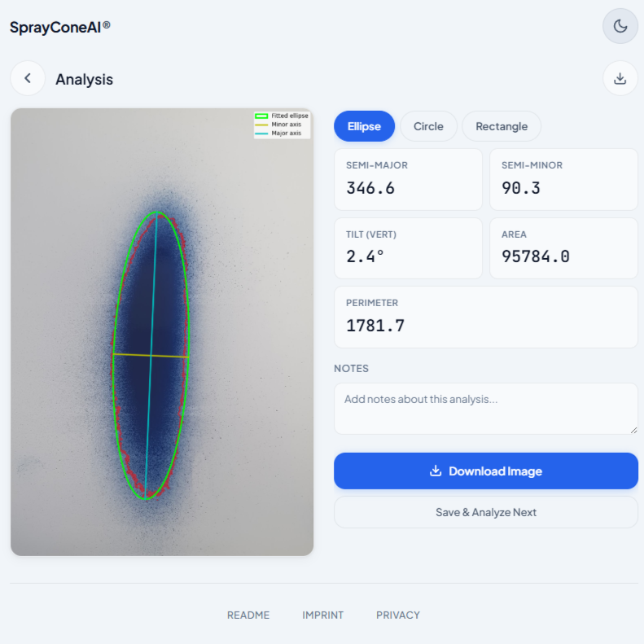
Task: Click the Semi-Major value card
Action: [x=408, y=179]
